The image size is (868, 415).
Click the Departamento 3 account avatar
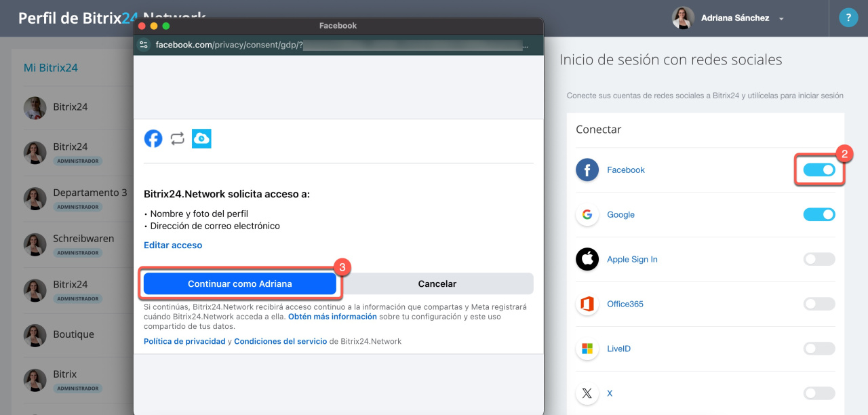coord(35,199)
